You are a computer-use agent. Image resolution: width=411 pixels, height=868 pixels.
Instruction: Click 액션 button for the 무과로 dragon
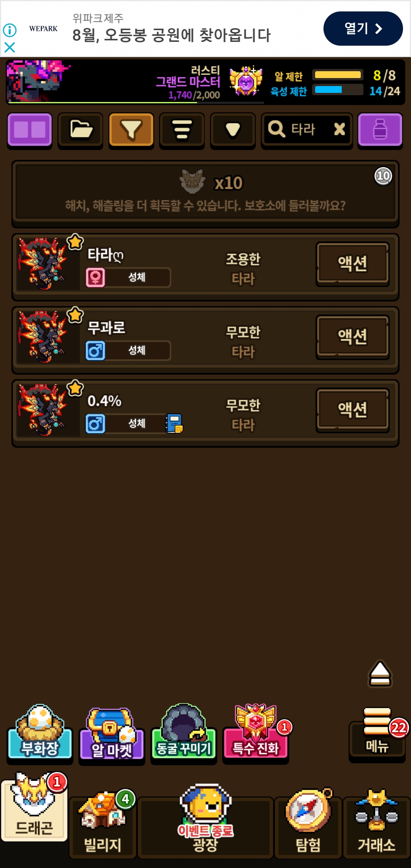coord(353,337)
